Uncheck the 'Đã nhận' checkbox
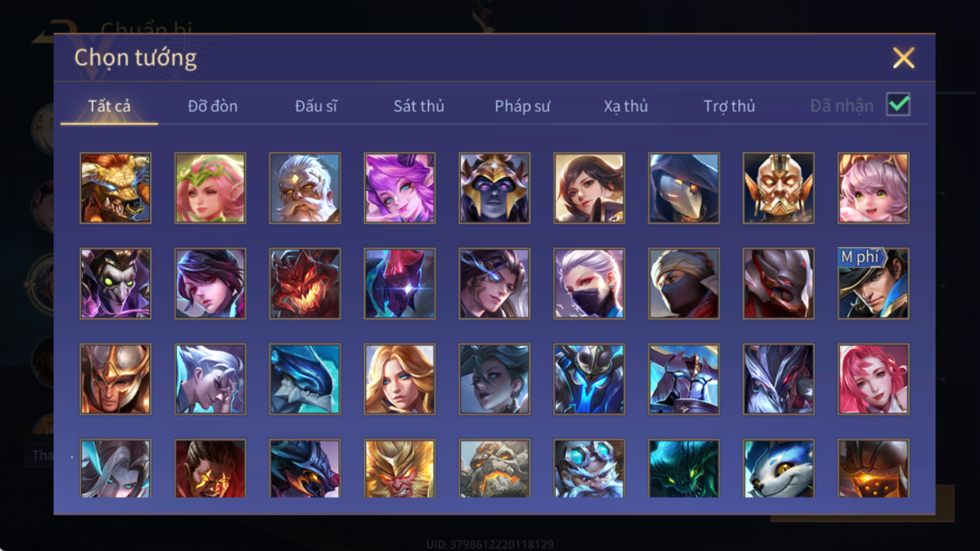 pyautogui.click(x=898, y=105)
